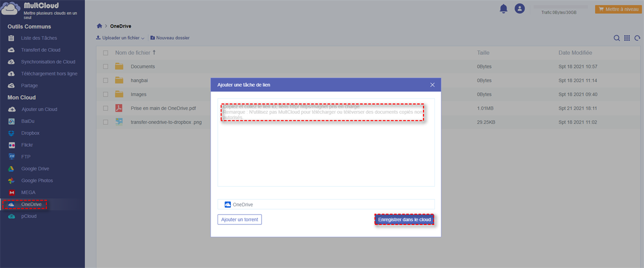644x268 pixels.
Task: Click the PNG image file icon
Action: click(x=119, y=122)
